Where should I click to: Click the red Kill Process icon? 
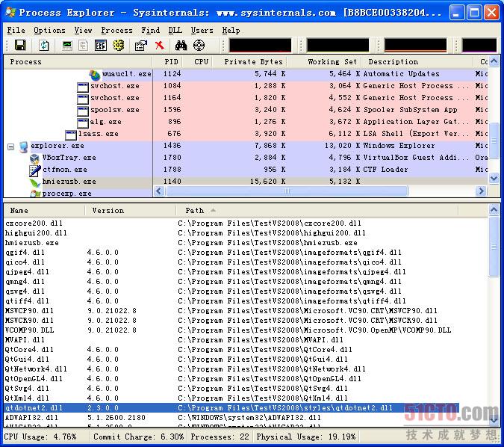click(x=159, y=46)
